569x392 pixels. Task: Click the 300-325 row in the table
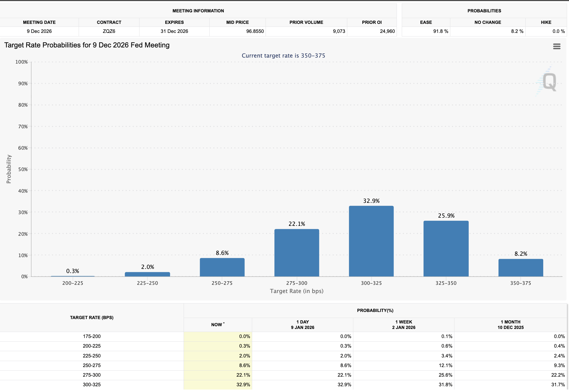point(92,385)
